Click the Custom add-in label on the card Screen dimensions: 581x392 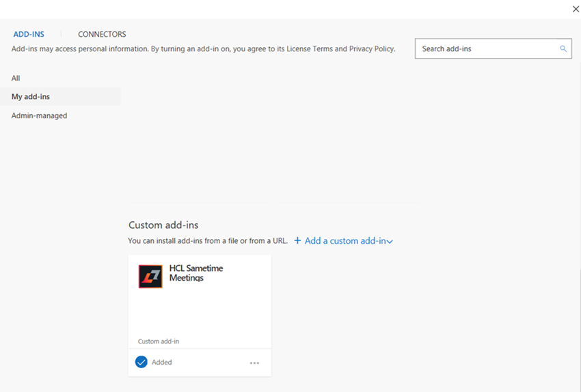[x=159, y=341]
